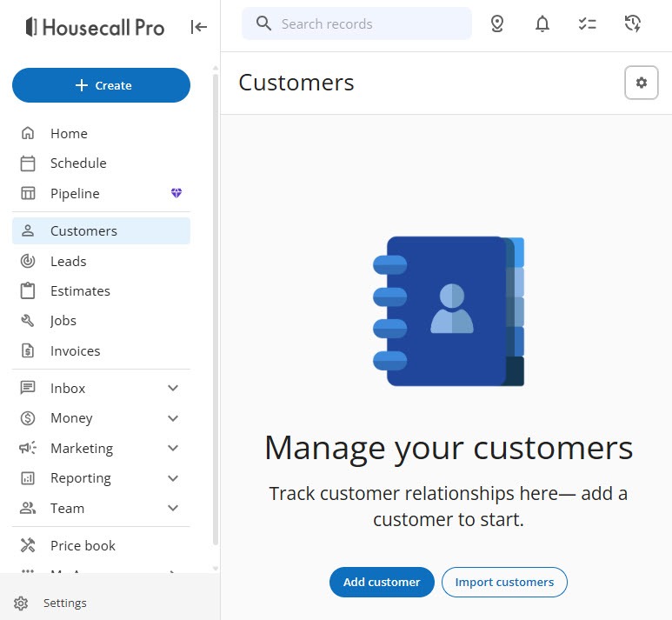Image resolution: width=672 pixels, height=620 pixels.
Task: Click the Marketing megaphone icon
Action: point(28,448)
